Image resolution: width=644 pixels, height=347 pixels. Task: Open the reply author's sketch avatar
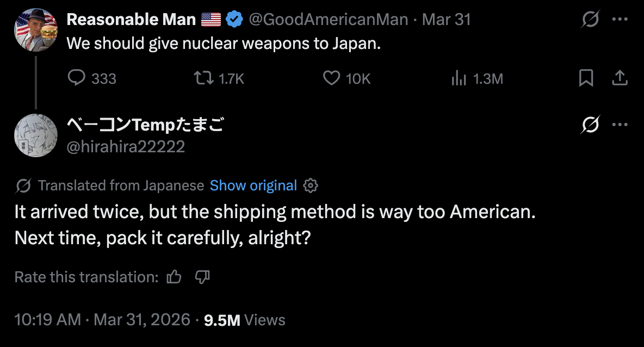[36, 135]
